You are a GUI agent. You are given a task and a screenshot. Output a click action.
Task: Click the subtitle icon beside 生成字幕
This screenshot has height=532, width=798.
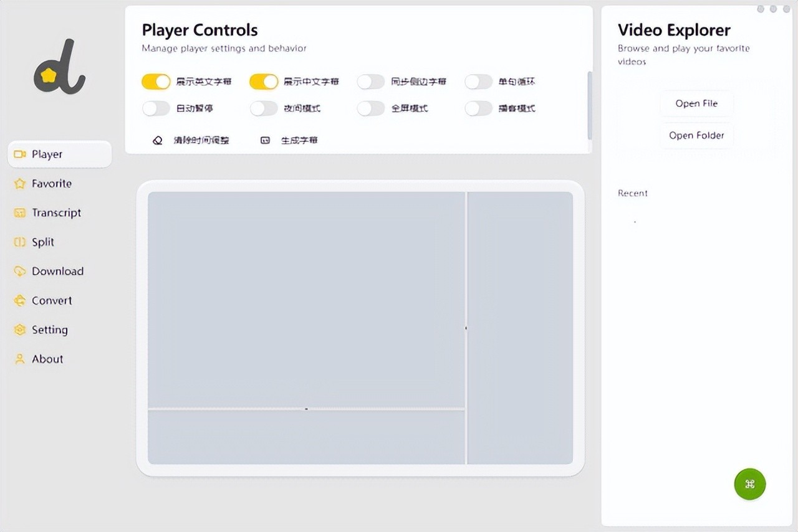pyautogui.click(x=265, y=140)
